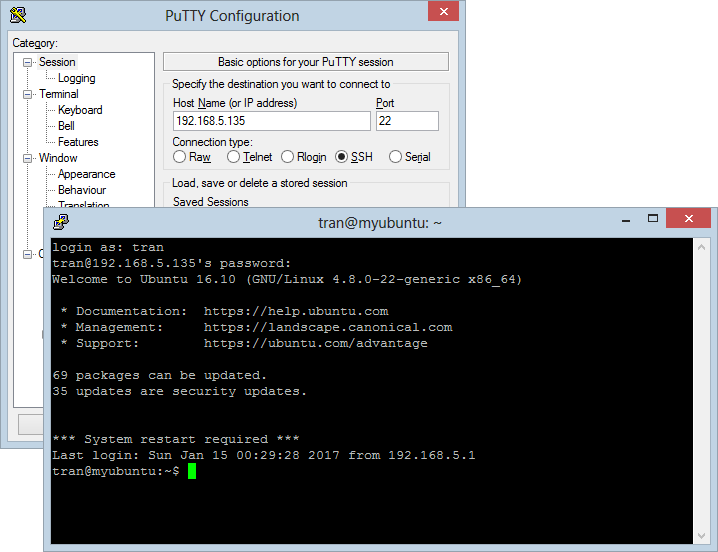Viewport: 718px width, 552px height.
Task: Click the 'Welcome to Ubuntu 16.10' line
Action: pos(287,279)
